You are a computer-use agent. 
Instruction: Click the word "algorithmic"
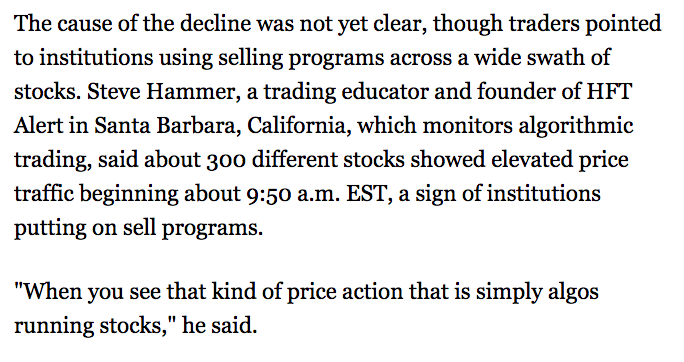(x=576, y=126)
